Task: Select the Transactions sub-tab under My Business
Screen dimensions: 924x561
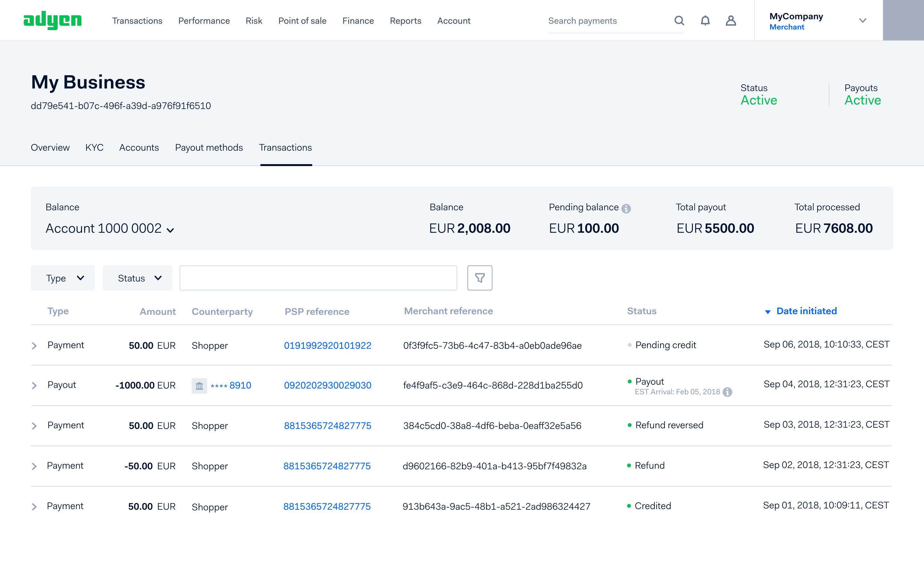Action: point(285,147)
